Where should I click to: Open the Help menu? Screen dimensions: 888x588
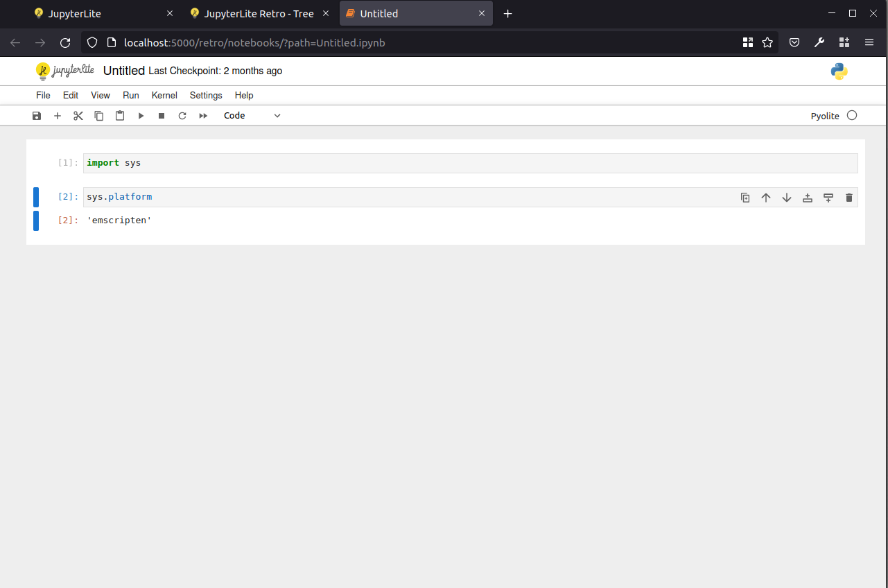pos(244,95)
